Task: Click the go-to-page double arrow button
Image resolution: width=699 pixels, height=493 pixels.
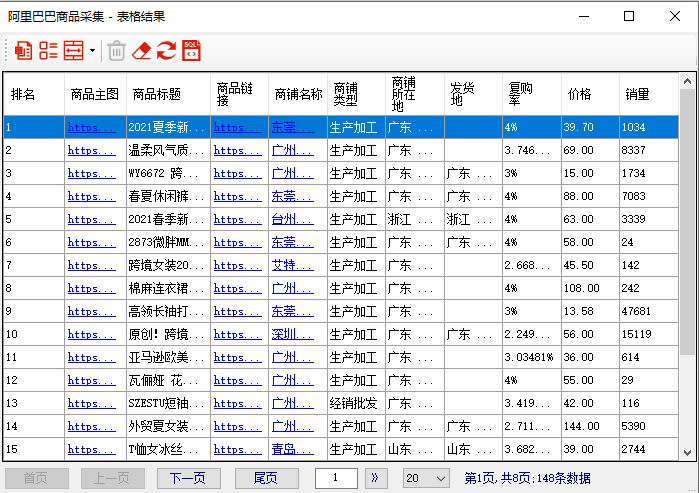Action: [x=377, y=478]
